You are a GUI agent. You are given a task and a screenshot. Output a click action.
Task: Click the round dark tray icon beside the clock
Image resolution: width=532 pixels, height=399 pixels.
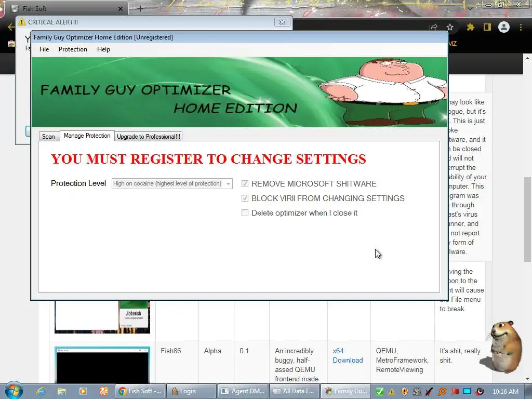coord(480,392)
